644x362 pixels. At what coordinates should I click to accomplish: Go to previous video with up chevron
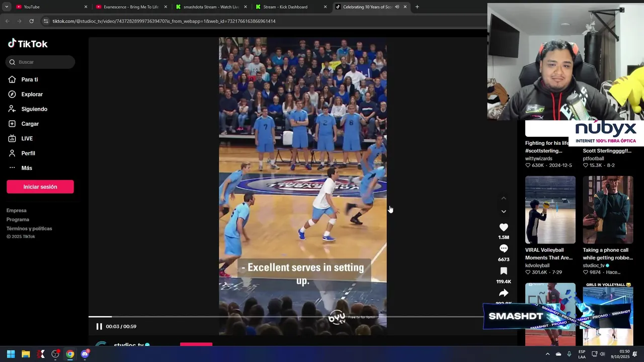point(504,198)
